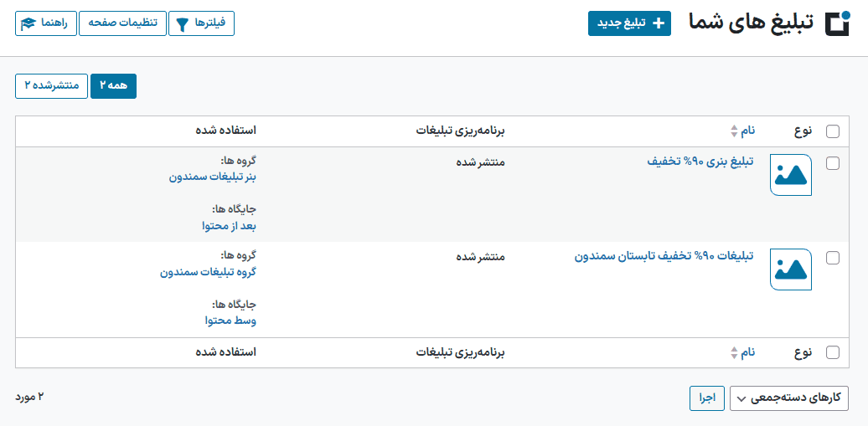This screenshot has height=426, width=868.
Task: Click the اجرا button
Action: tap(707, 398)
